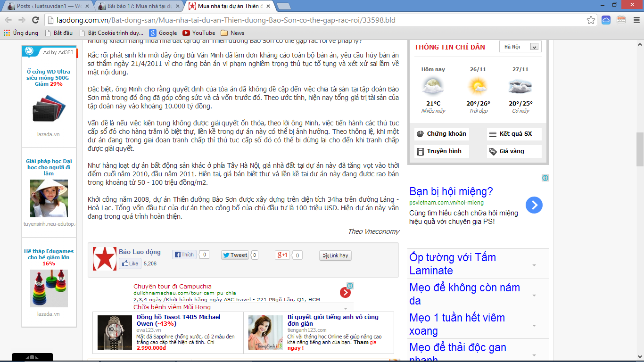Screen dimensions: 644x362
Task: Expand the Ốp tường với Tấm Laminate item
Action: (534, 265)
